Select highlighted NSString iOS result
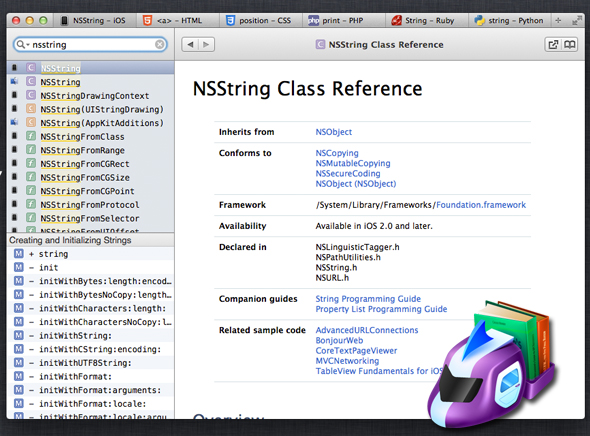The image size is (590, 436). 90,68
